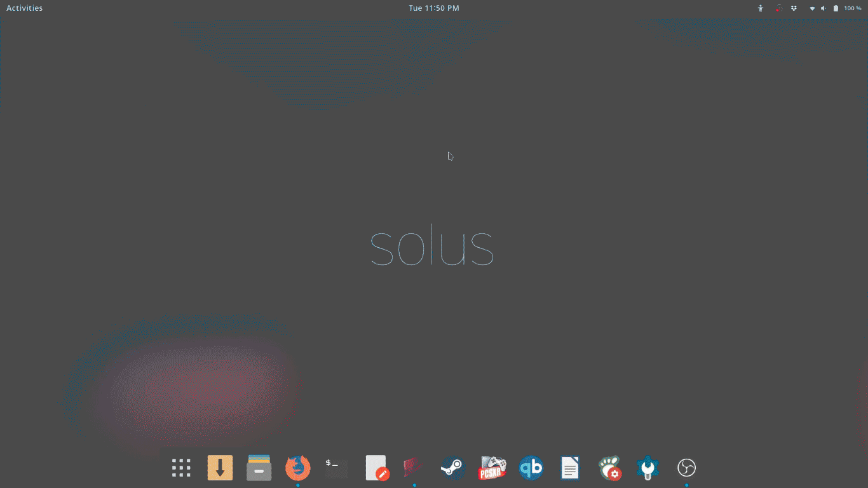Click the Wi-Fi indicator in top bar
This screenshot has width=868, height=488.
coord(812,8)
